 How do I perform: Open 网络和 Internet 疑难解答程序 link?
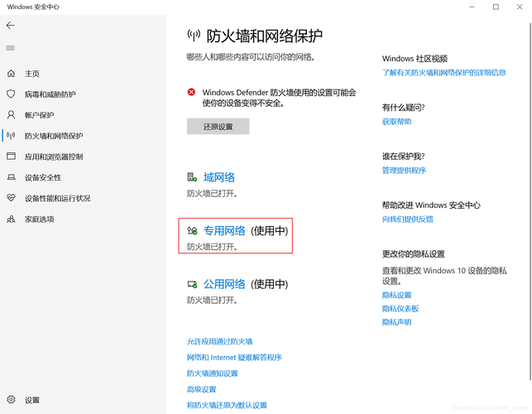pos(234,358)
